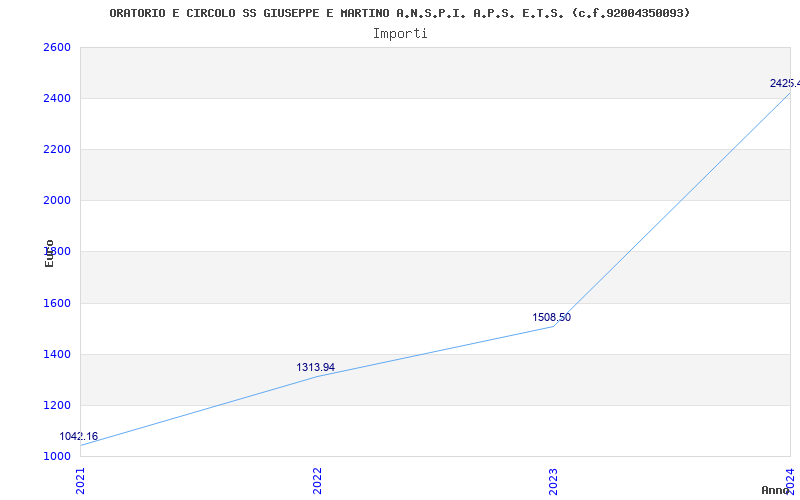The width and height of the screenshot is (800, 500).
Task: Select the 2425.4 data label
Action: [x=785, y=83]
